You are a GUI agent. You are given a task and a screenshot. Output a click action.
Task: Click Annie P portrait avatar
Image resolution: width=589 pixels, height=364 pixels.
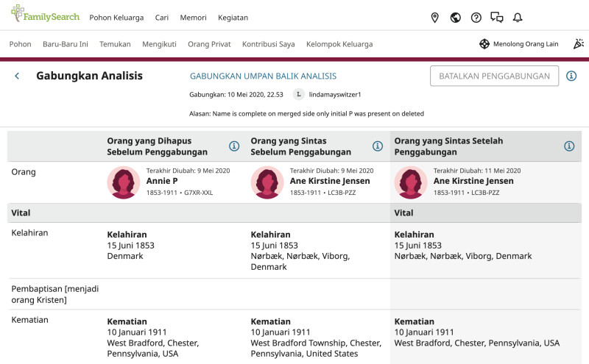point(124,182)
